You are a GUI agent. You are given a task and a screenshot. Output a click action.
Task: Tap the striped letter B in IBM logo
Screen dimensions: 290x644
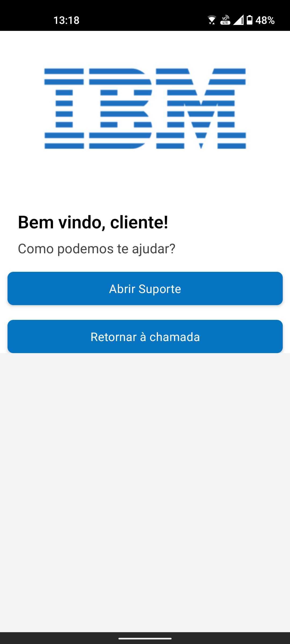121,108
